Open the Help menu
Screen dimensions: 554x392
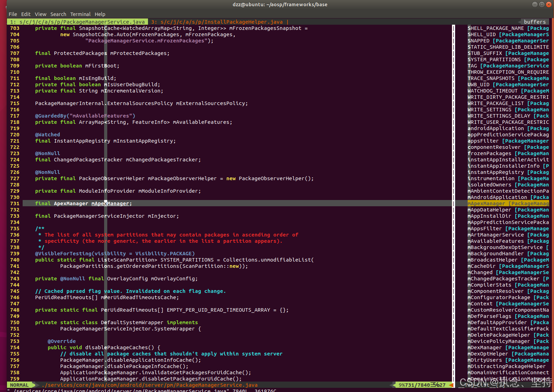point(100,14)
